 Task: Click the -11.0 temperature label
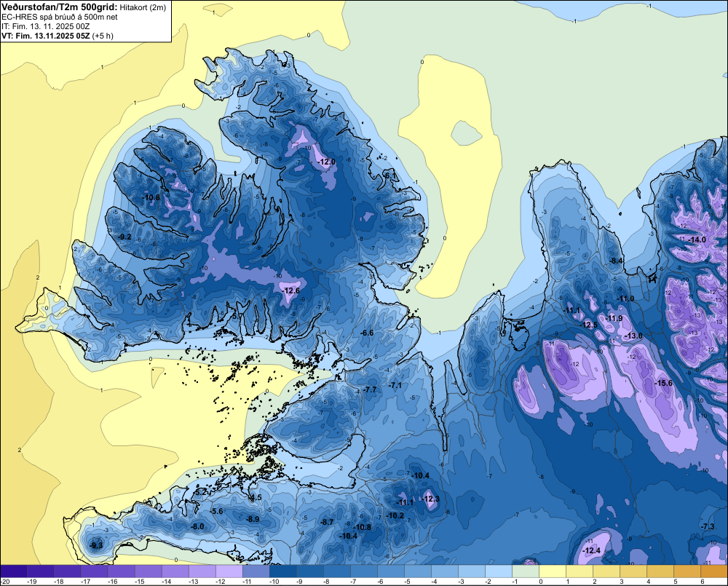point(626,298)
